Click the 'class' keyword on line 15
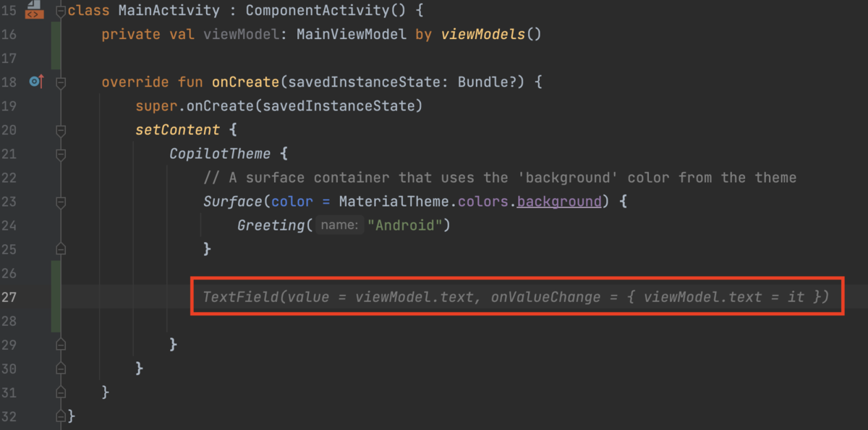This screenshot has height=430, width=868. pos(89,11)
